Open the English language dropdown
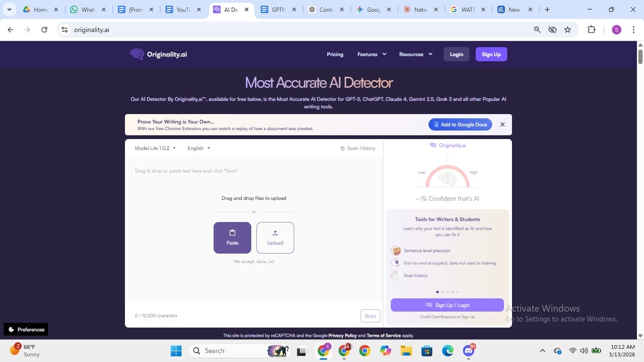This screenshot has height=362, width=644. tap(198, 148)
